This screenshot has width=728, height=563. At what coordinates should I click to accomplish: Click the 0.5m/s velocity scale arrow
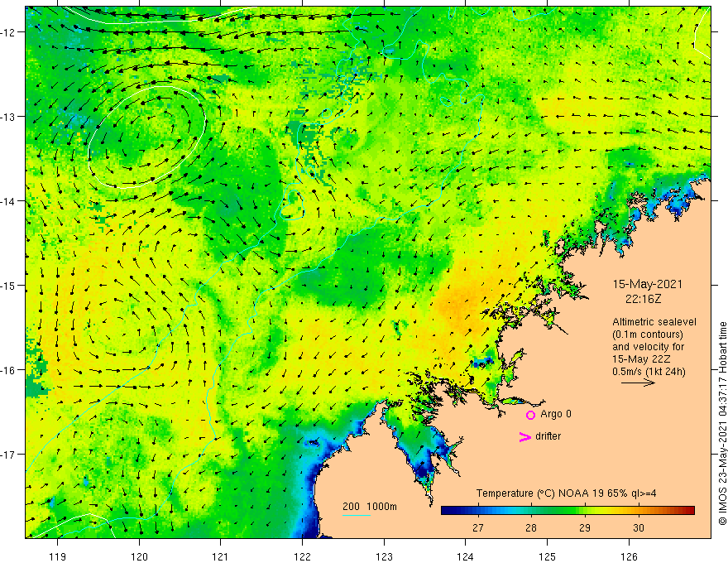point(638,383)
